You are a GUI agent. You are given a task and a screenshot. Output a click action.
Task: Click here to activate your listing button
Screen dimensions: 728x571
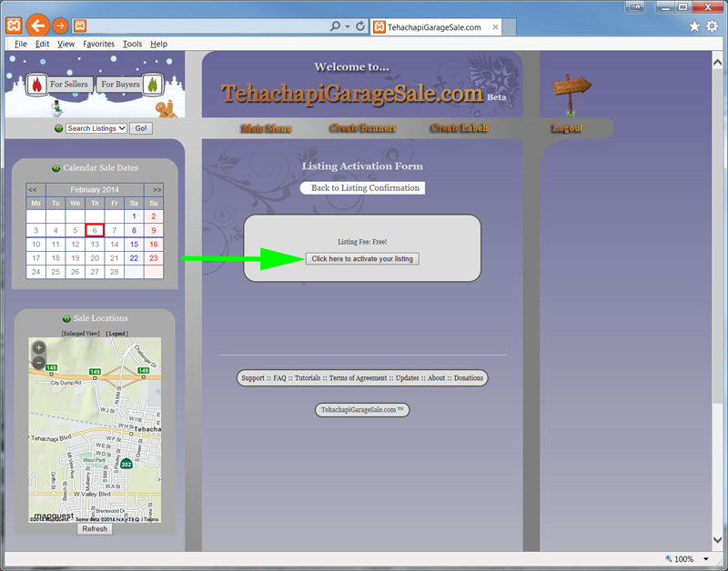(x=362, y=259)
